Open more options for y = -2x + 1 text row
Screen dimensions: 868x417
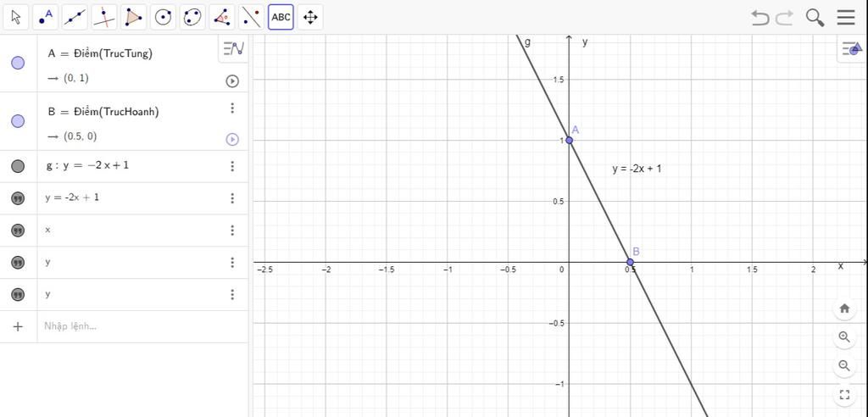(x=232, y=198)
